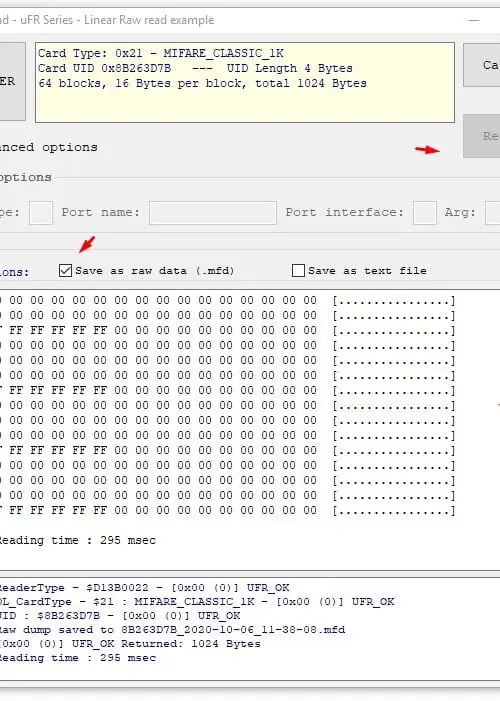Click the greyed Re button beside red arrow
This screenshot has width=500, height=701.
[x=482, y=136]
